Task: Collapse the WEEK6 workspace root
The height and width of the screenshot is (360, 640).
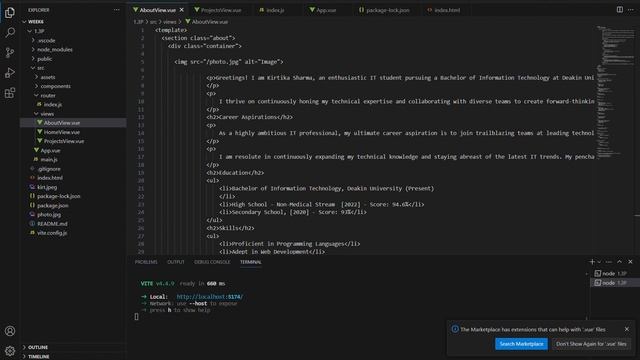Action: (x=73, y=22)
